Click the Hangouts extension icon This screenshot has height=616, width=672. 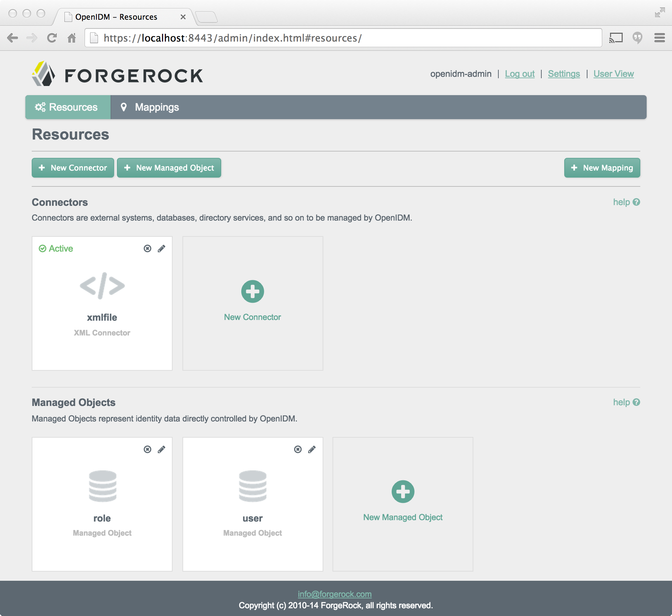[x=637, y=38]
